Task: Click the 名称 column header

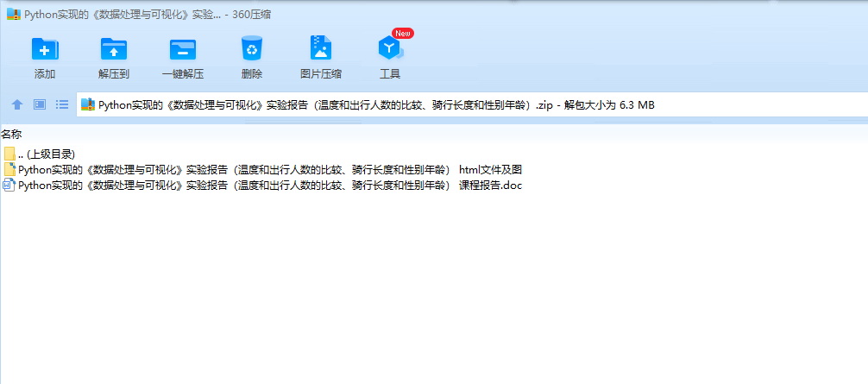Action: [11, 134]
